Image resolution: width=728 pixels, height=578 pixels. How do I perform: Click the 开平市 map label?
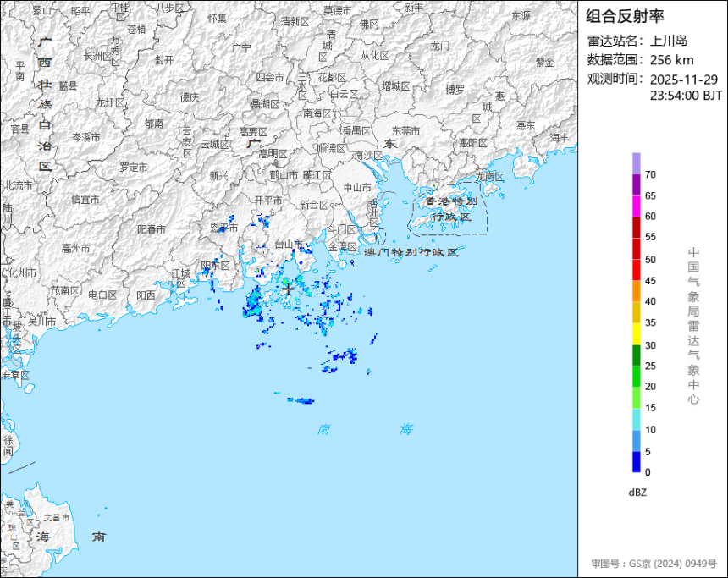click(x=268, y=200)
